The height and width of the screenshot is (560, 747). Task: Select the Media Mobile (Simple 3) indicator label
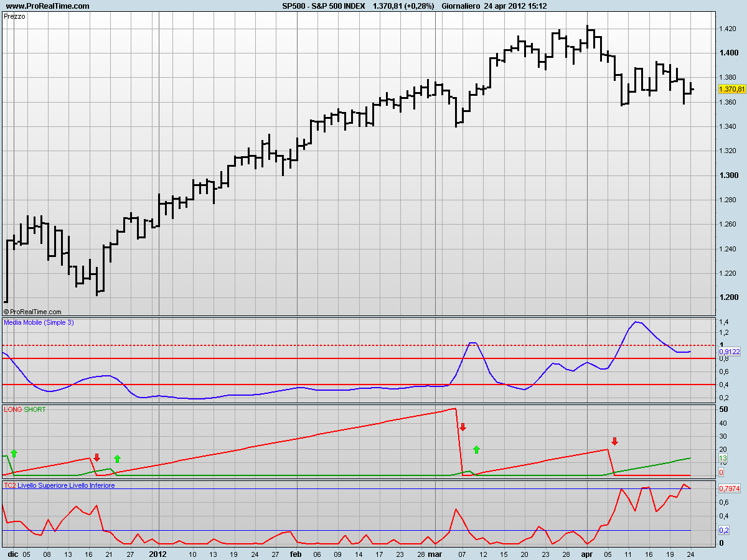38,322
